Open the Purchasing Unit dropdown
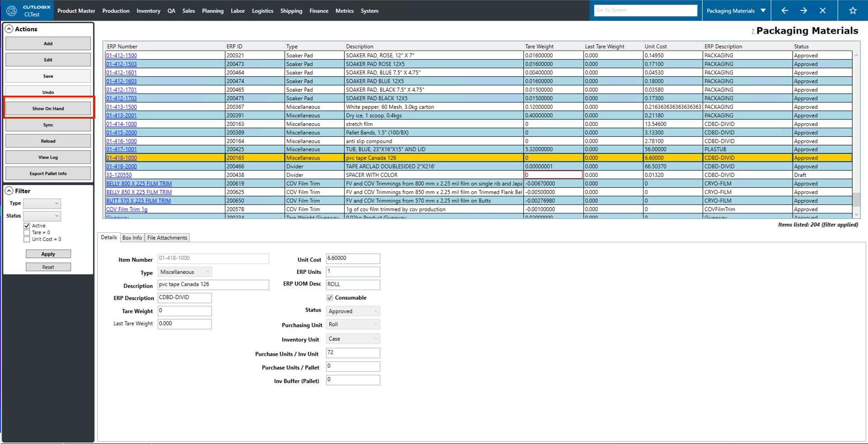Viewport: 868px width, 444px height. pos(353,324)
